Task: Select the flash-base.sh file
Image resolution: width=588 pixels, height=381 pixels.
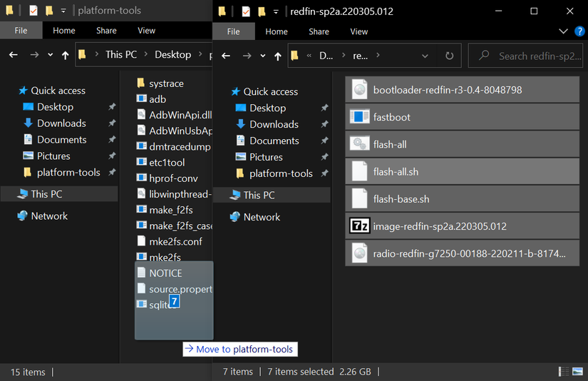Action: pos(401,199)
